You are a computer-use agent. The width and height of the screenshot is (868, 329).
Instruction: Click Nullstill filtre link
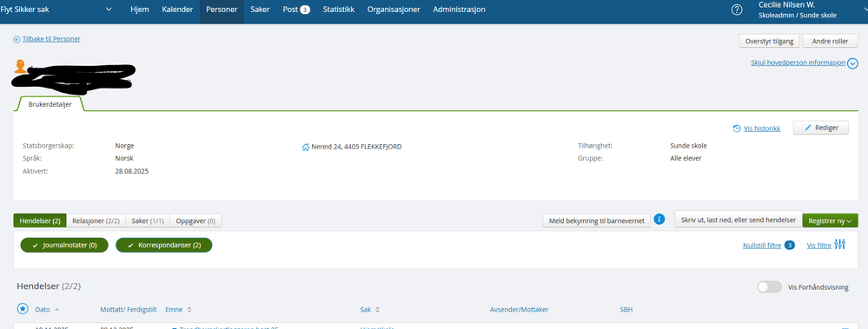pos(762,246)
